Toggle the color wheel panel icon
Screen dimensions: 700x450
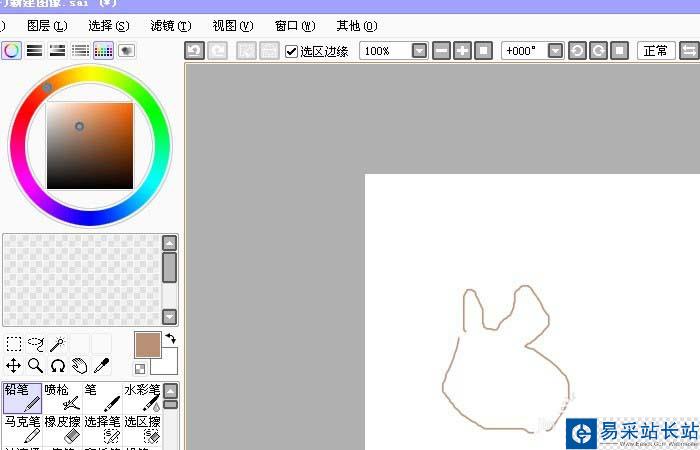[x=12, y=50]
